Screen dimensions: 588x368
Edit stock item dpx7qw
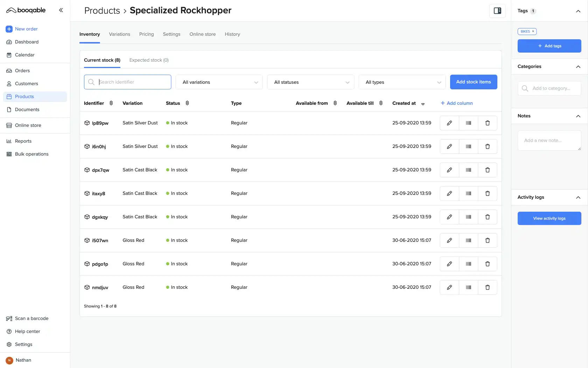449,170
